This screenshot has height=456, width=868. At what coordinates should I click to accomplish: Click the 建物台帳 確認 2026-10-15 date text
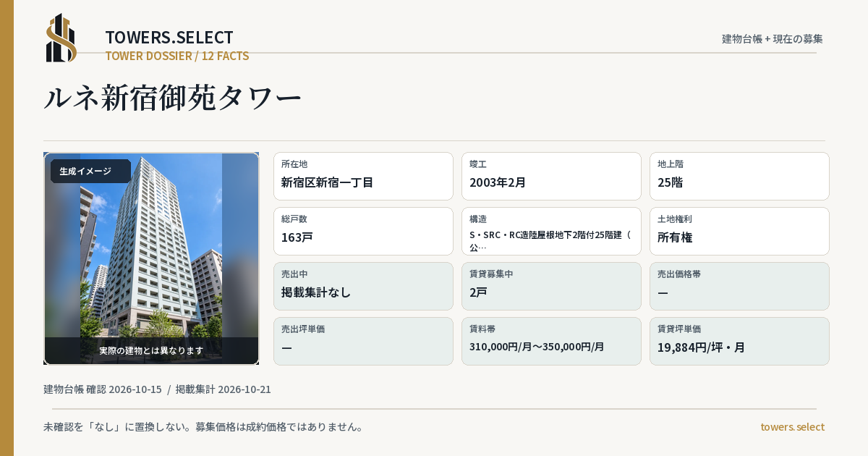[x=103, y=389]
